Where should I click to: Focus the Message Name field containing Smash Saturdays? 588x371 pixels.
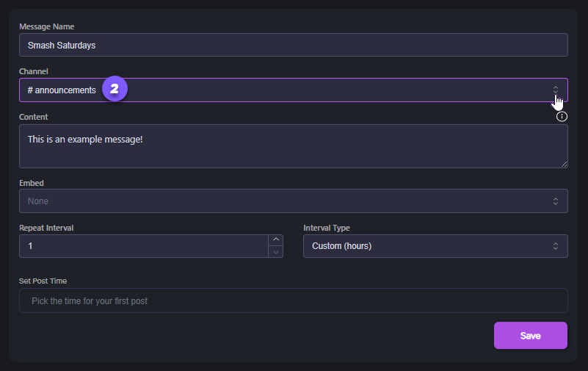pos(294,45)
